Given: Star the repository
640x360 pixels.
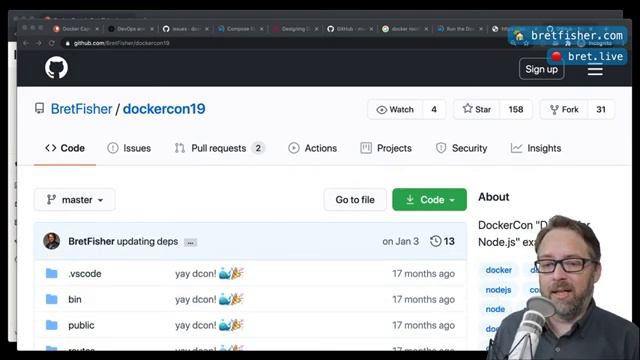Looking at the screenshot, I should pyautogui.click(x=477, y=109).
